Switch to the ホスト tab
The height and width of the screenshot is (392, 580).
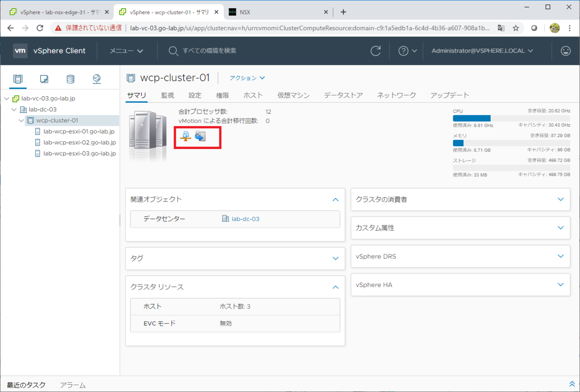[253, 95]
